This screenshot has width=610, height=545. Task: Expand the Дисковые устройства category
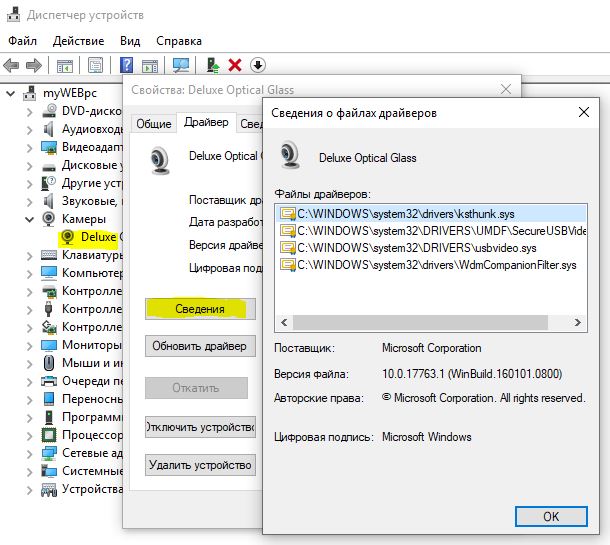pos(29,166)
